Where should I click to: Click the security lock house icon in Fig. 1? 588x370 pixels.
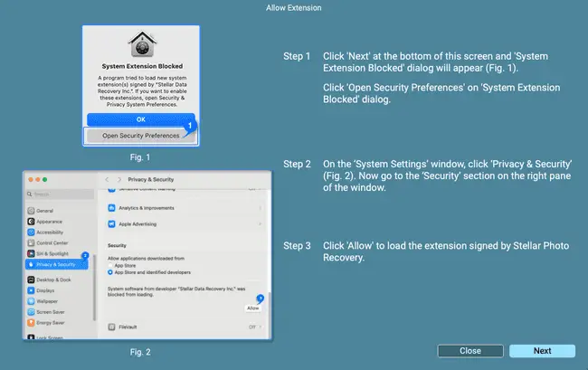click(x=142, y=43)
